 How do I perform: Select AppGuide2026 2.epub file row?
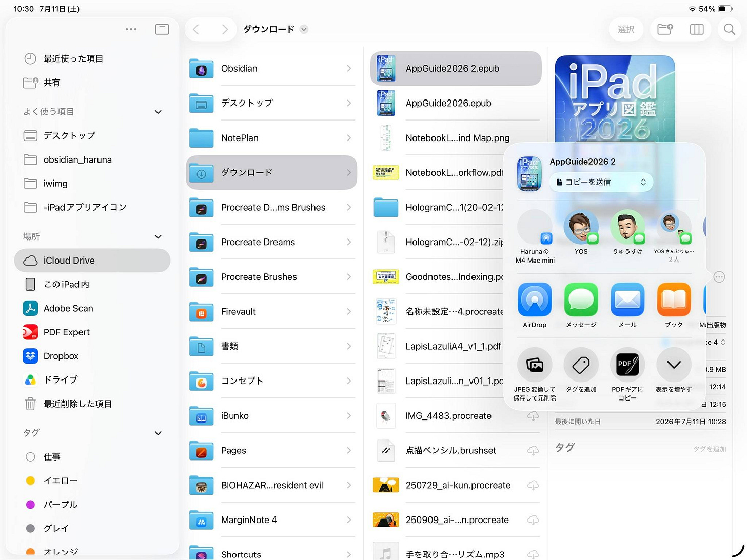(x=456, y=68)
